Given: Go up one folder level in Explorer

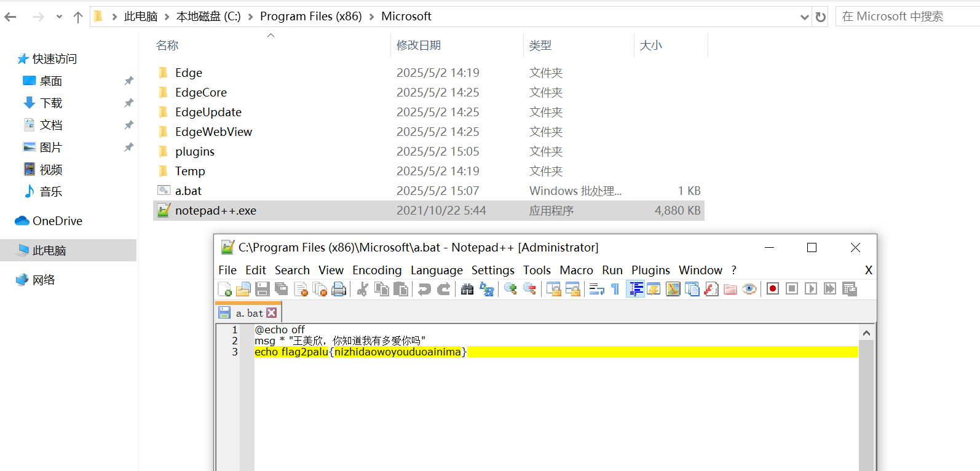Looking at the screenshot, I should click(78, 17).
